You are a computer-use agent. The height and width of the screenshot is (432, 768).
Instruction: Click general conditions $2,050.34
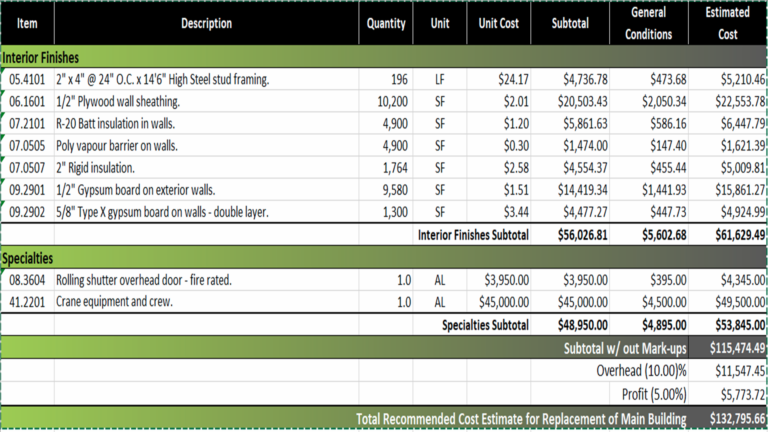click(664, 101)
